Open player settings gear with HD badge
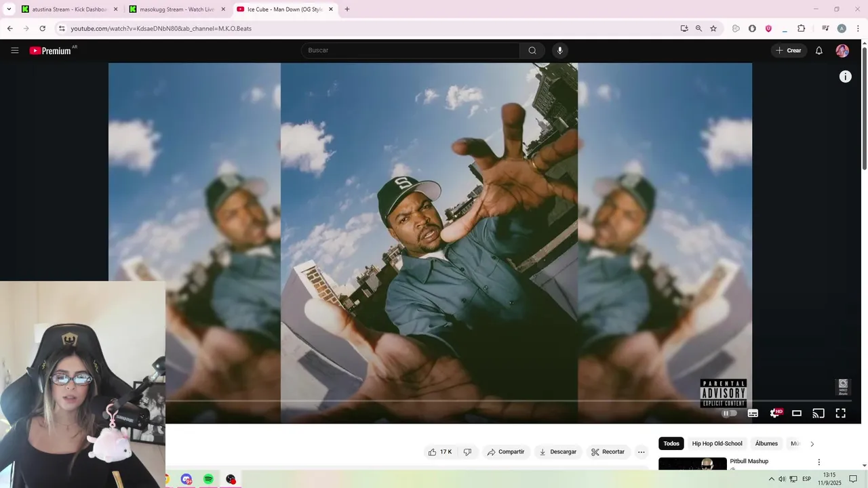 point(775,413)
